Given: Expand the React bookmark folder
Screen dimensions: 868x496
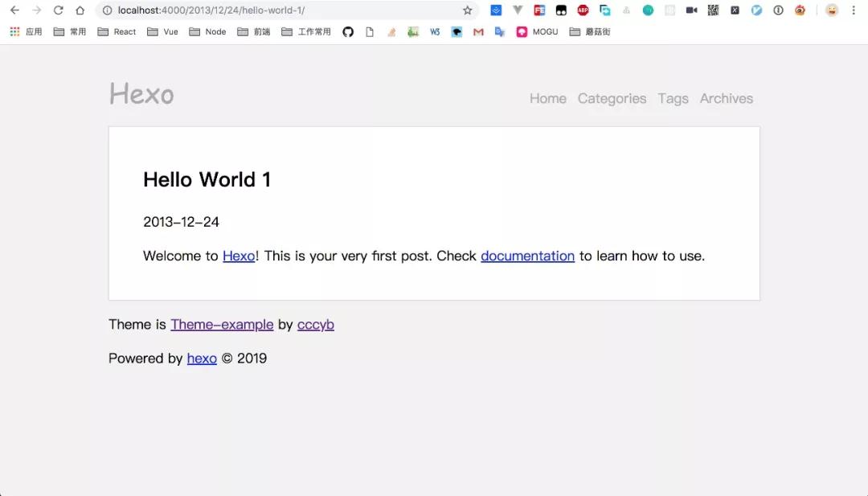Looking at the screenshot, I should (x=117, y=31).
